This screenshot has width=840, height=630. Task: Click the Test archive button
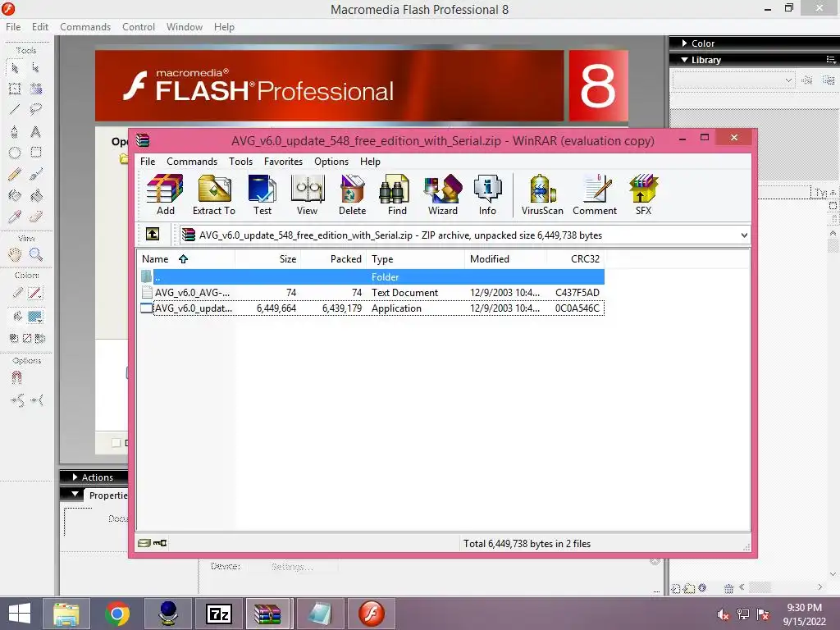262,195
